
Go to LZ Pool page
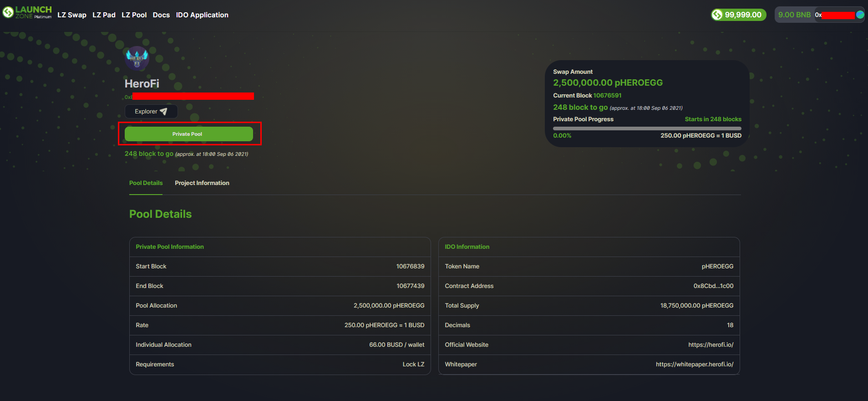[134, 15]
